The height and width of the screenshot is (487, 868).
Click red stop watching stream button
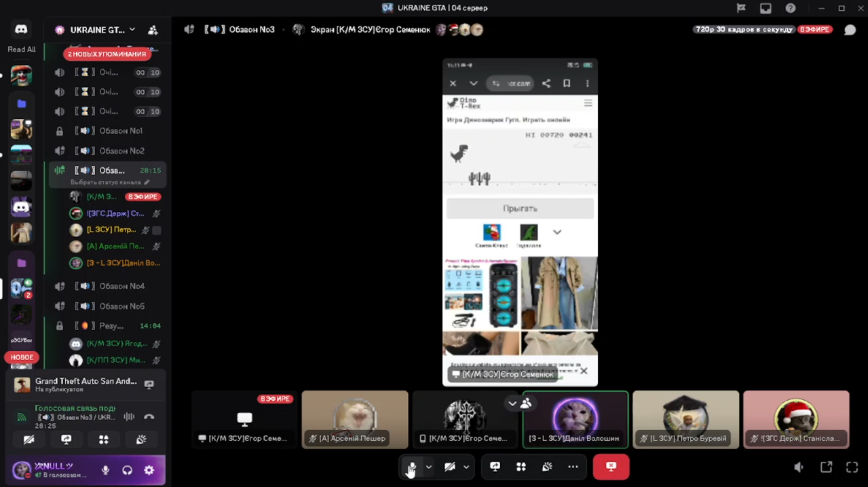[611, 467]
